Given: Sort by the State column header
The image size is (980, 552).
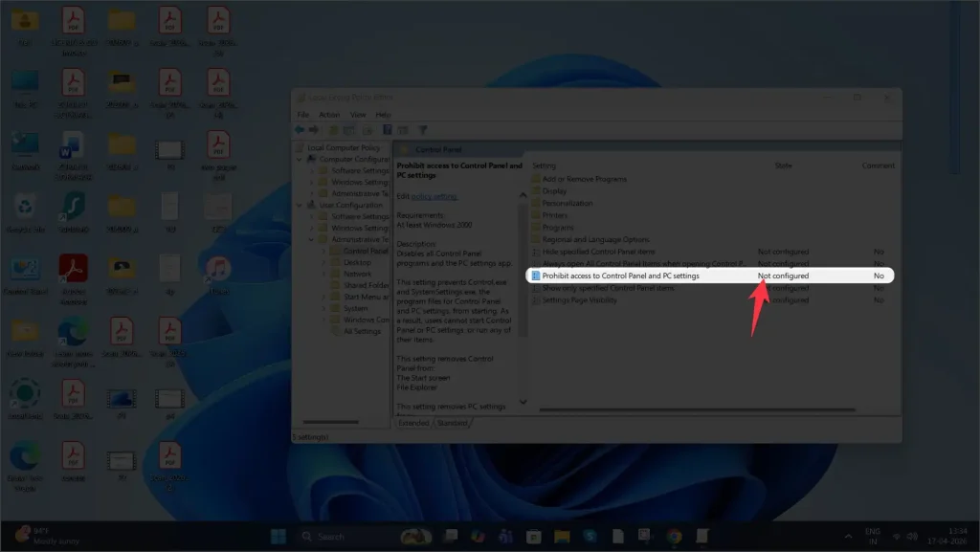Looking at the screenshot, I should [x=783, y=166].
